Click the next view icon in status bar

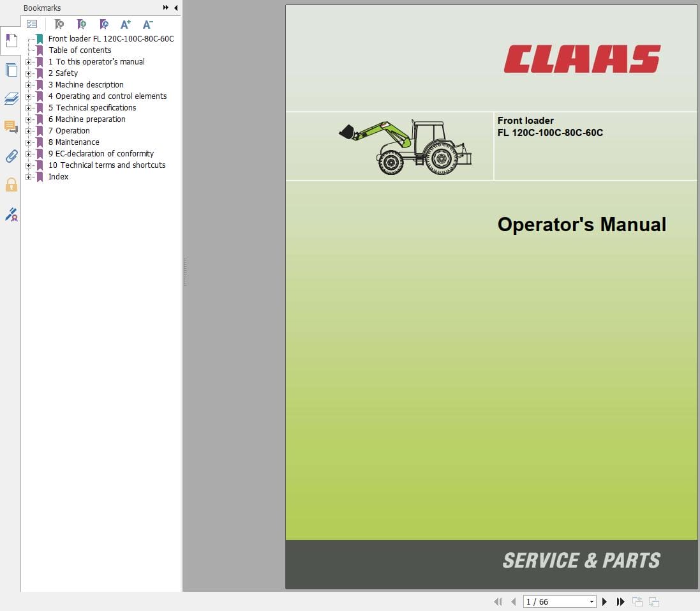(654, 601)
